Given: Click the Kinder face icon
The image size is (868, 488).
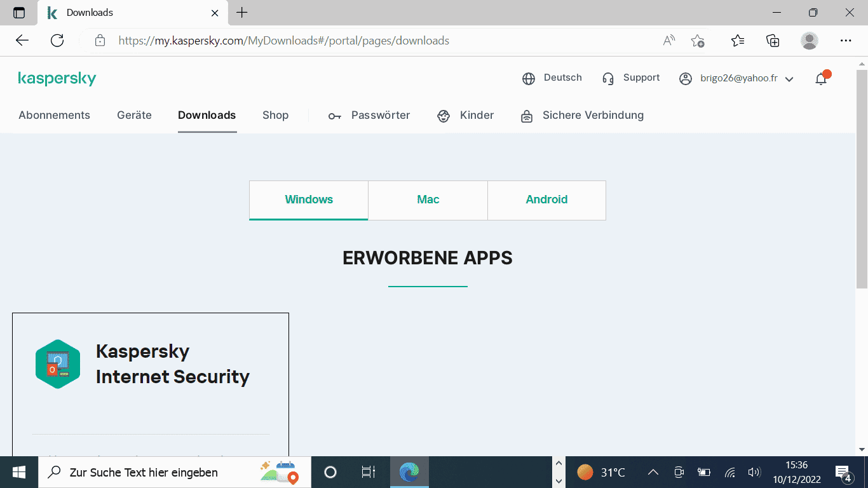Looking at the screenshot, I should point(444,116).
